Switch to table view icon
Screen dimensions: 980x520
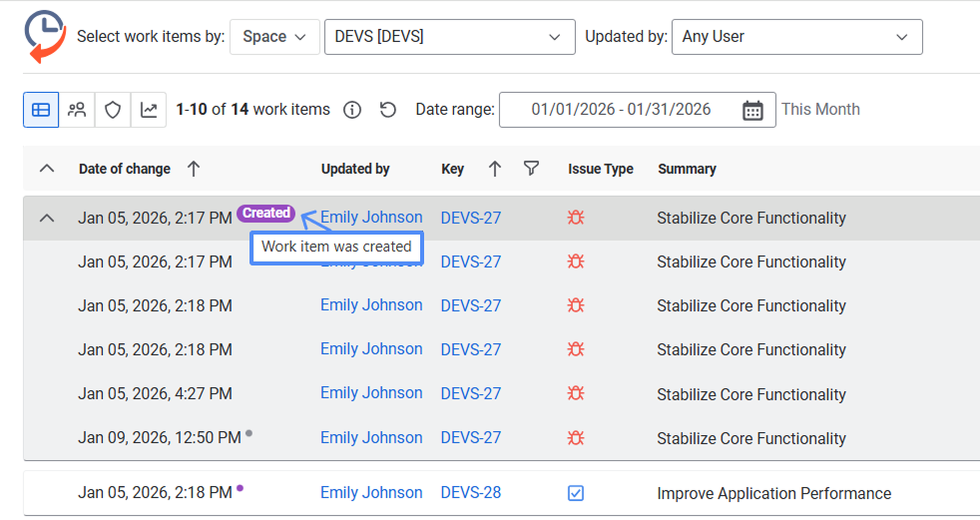(x=41, y=110)
